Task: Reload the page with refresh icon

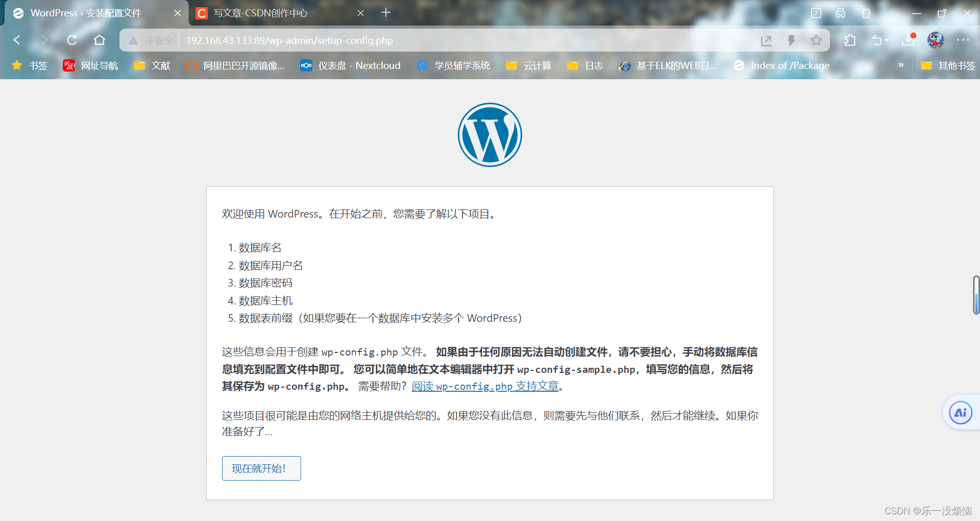Action: 72,40
